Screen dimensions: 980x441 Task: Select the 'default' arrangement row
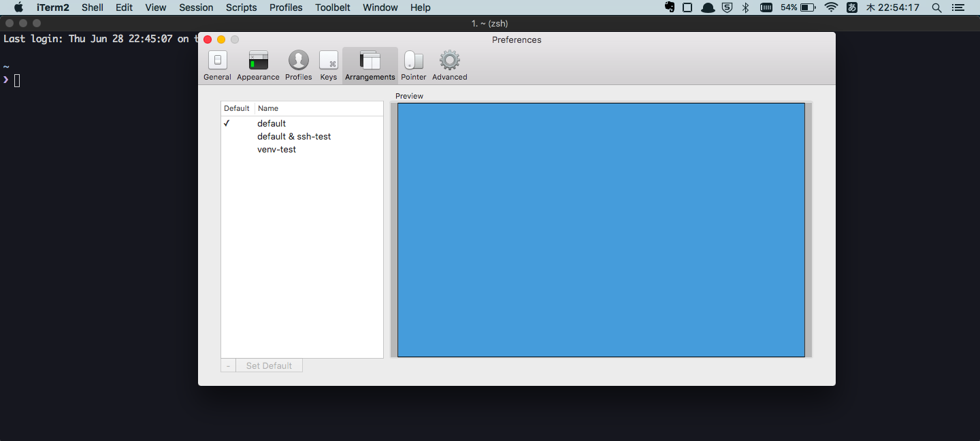coord(302,123)
